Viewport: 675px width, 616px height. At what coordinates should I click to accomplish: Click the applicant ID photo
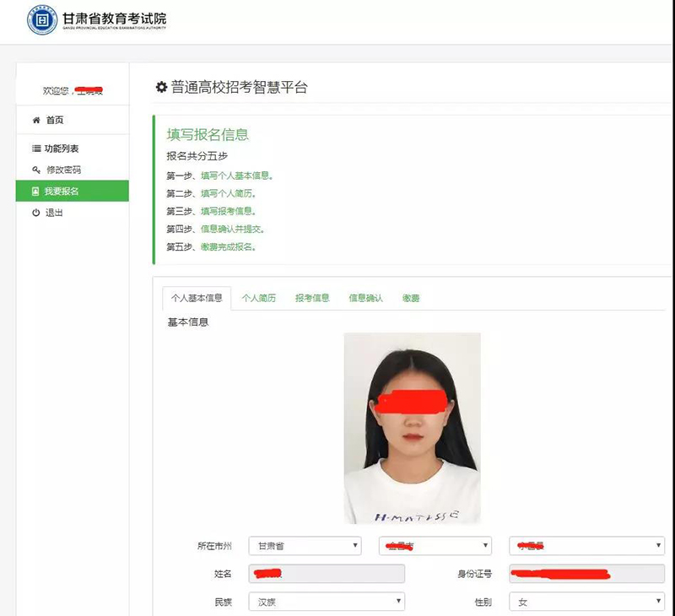pyautogui.click(x=413, y=429)
